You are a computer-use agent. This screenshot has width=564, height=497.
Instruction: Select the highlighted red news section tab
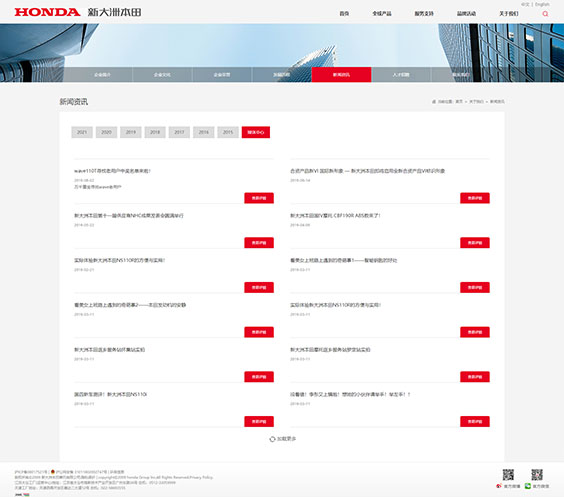(x=341, y=75)
